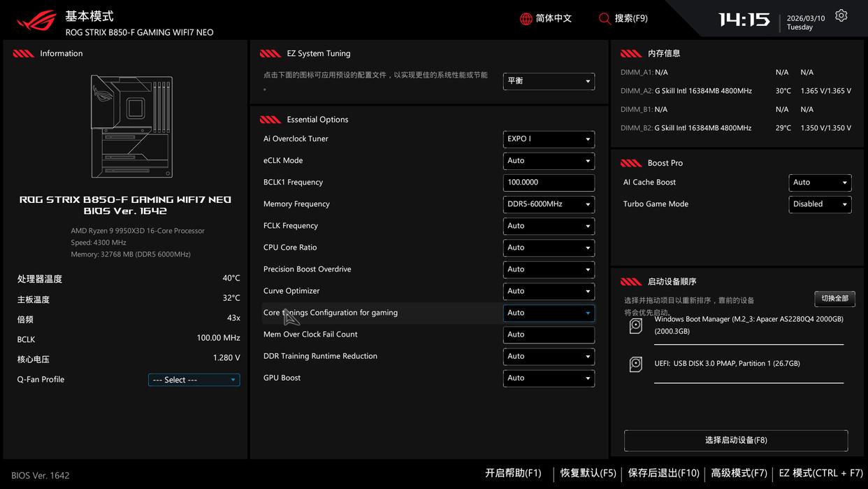Click the Essential Options heading
This screenshot has height=489, width=868.
[x=317, y=120]
